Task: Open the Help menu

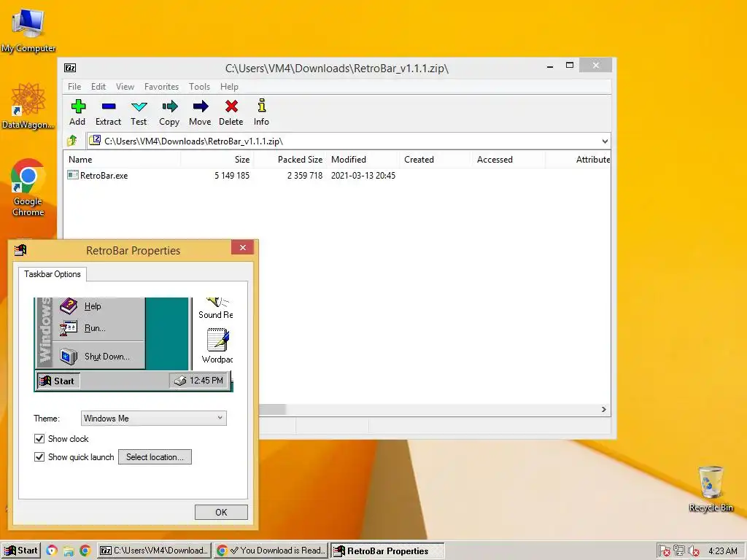Action: (x=229, y=87)
